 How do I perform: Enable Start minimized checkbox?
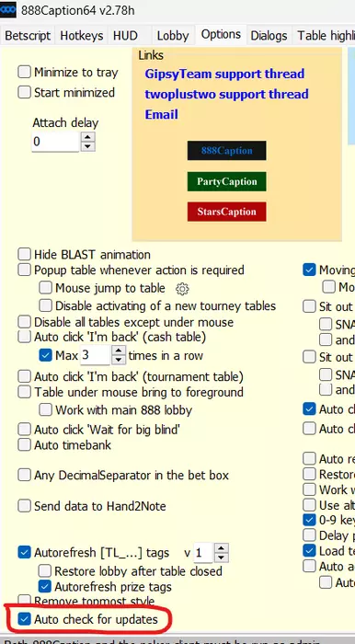pyautogui.click(x=24, y=92)
